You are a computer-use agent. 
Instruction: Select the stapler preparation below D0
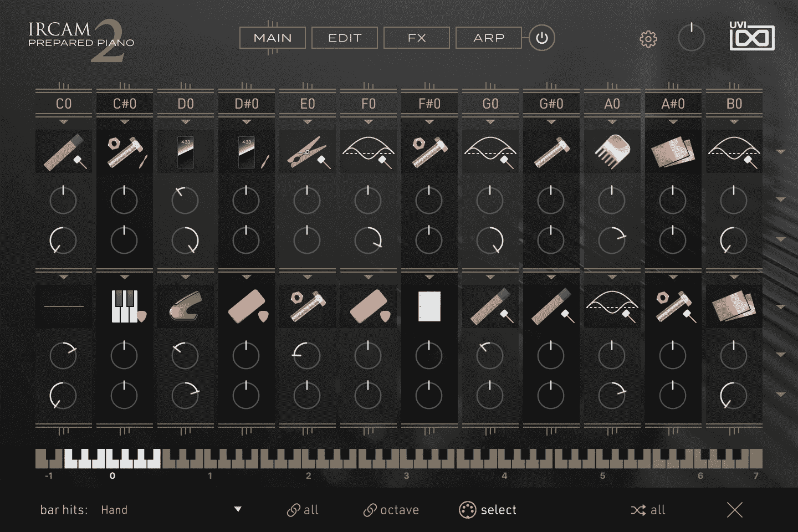(185, 306)
